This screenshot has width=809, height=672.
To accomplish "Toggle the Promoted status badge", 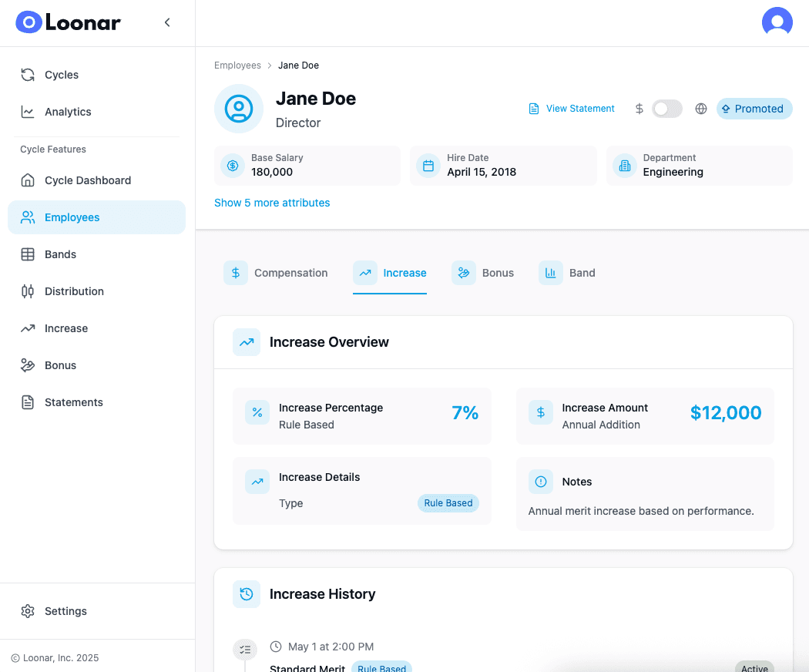I will [x=754, y=109].
